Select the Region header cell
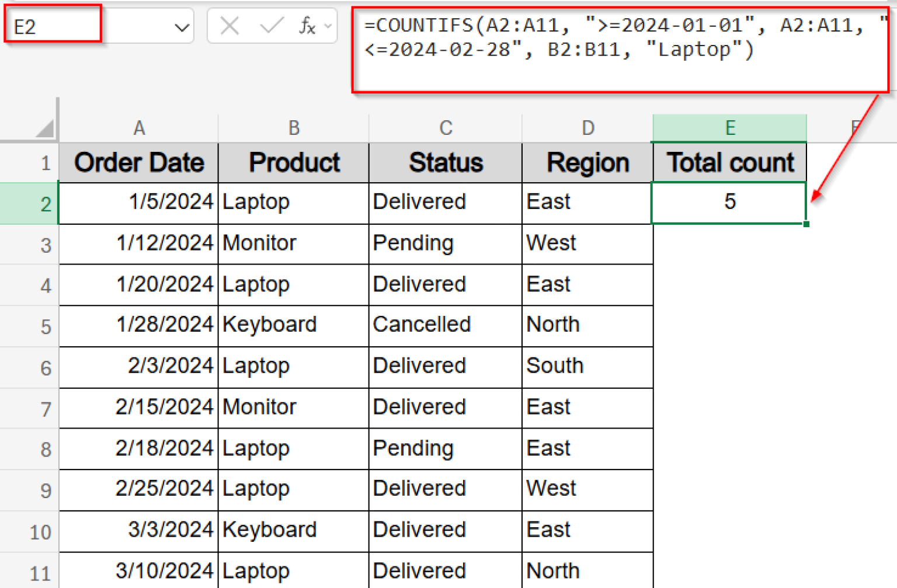897x588 pixels. click(x=587, y=162)
